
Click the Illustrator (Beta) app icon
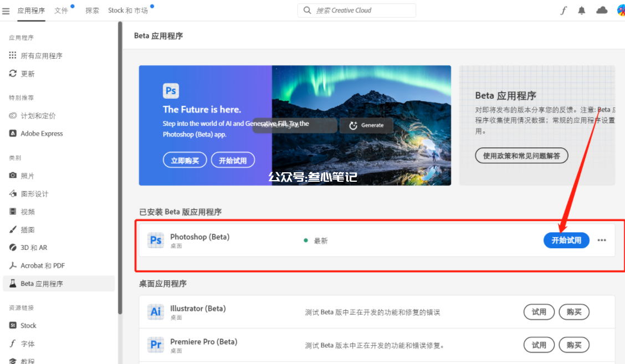pos(156,312)
